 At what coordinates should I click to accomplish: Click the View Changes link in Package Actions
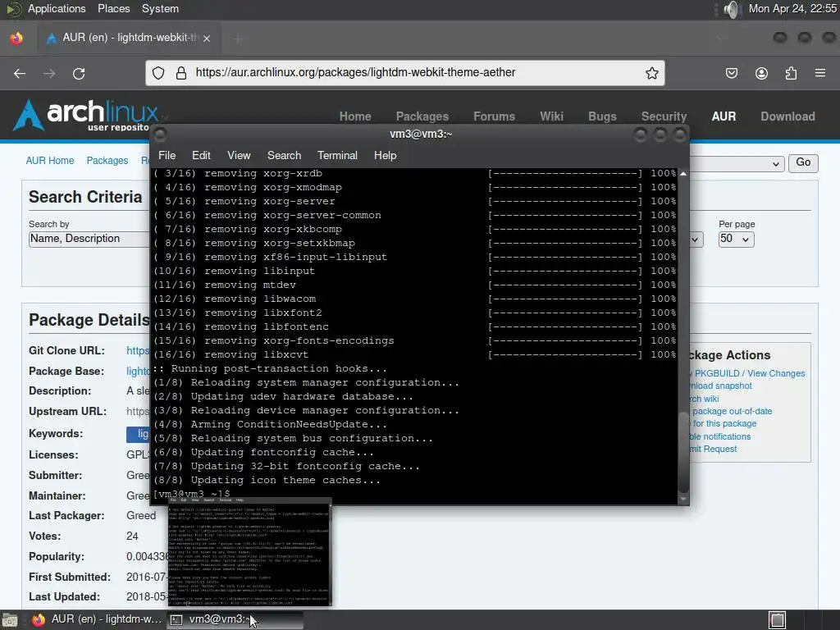click(x=776, y=373)
